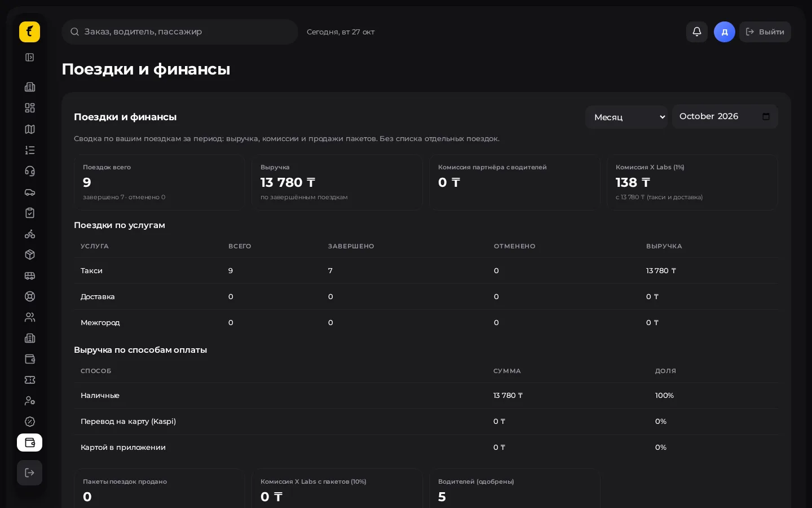812x508 pixels.
Task: Open the map icon in sidebar
Action: (30, 129)
